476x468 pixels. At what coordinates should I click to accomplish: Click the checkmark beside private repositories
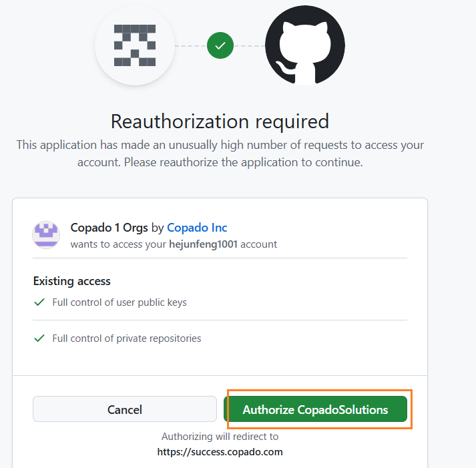coord(39,338)
